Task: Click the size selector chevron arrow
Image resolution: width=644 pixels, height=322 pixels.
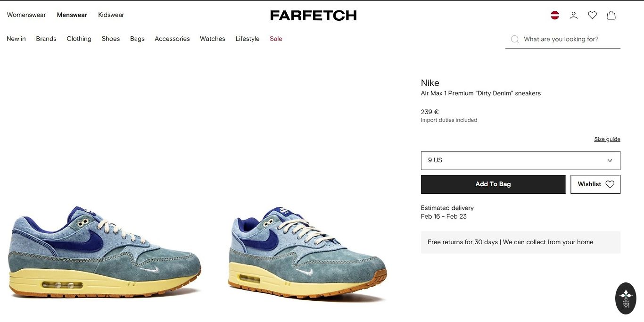Action: pos(610,160)
